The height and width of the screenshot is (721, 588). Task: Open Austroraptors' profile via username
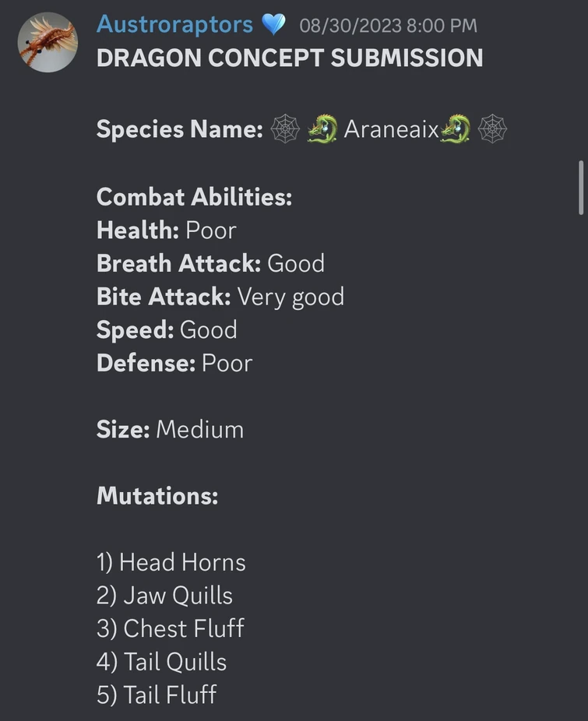click(x=174, y=24)
